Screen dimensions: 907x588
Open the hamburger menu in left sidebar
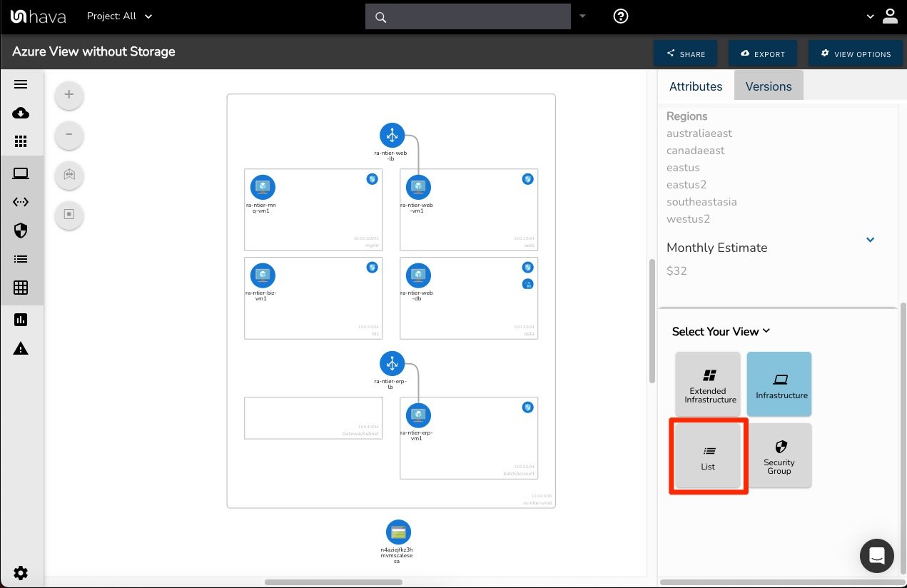pyautogui.click(x=21, y=84)
